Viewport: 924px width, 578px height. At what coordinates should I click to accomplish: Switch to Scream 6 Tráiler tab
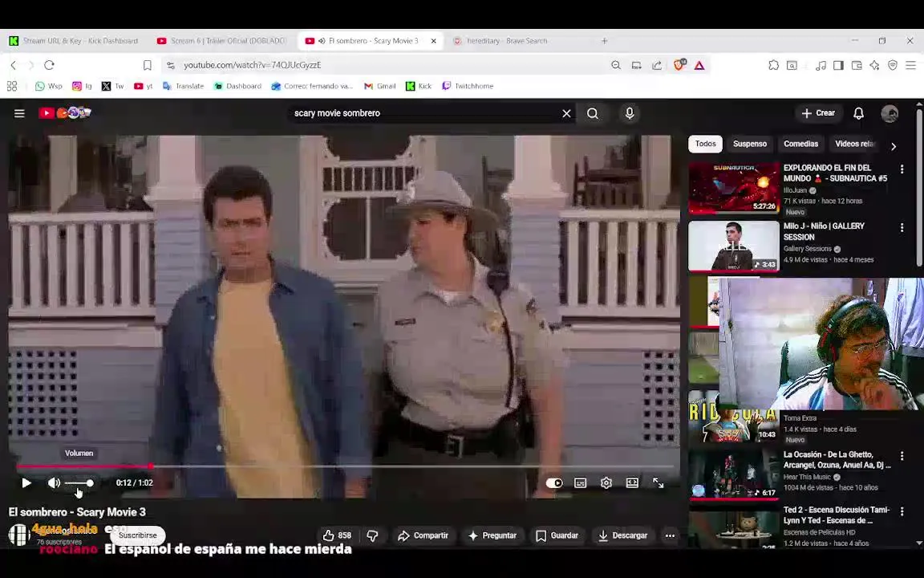click(222, 41)
